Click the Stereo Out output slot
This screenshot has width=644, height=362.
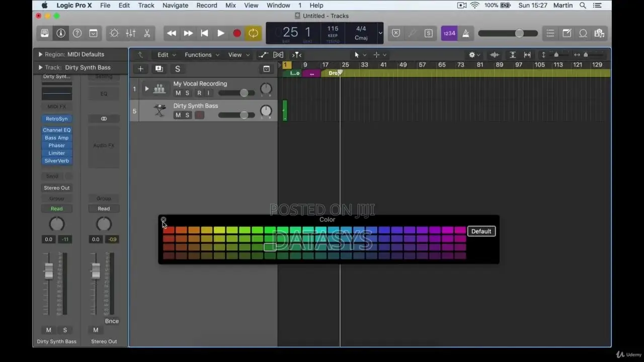[x=57, y=188]
